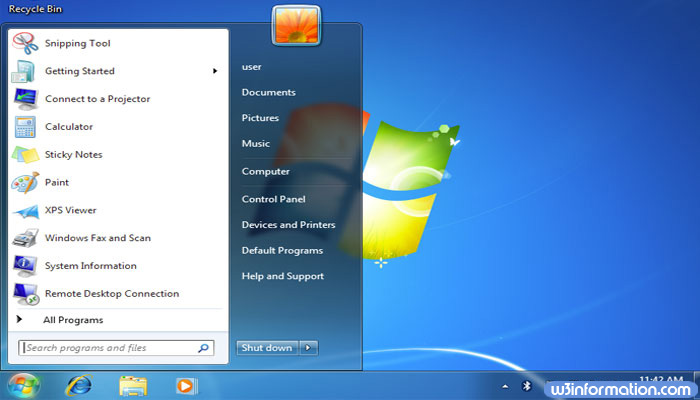Click Windows Fax and Scan icon
This screenshot has width=700, height=400.
coord(25,238)
